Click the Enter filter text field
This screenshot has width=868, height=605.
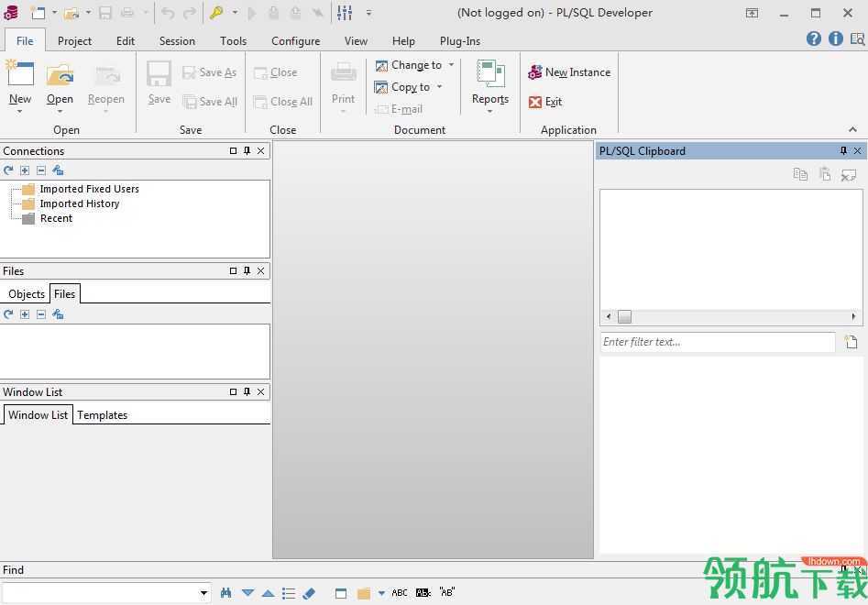(718, 342)
